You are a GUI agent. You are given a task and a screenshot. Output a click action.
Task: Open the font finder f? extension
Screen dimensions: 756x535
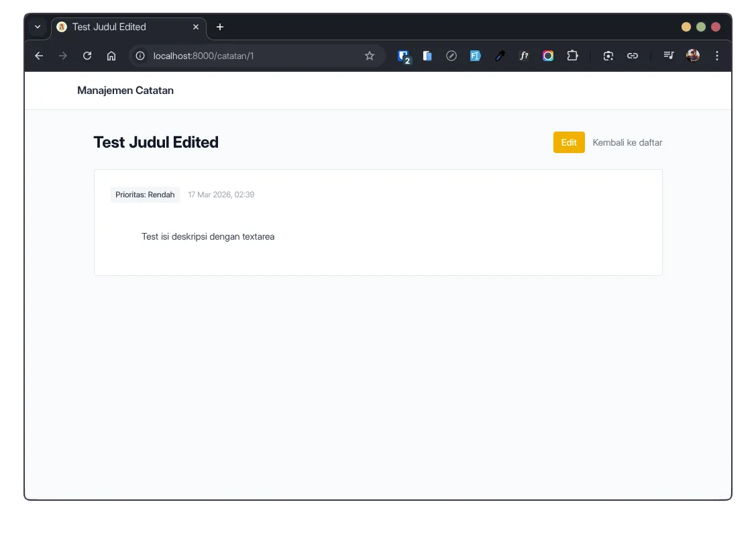click(x=524, y=56)
